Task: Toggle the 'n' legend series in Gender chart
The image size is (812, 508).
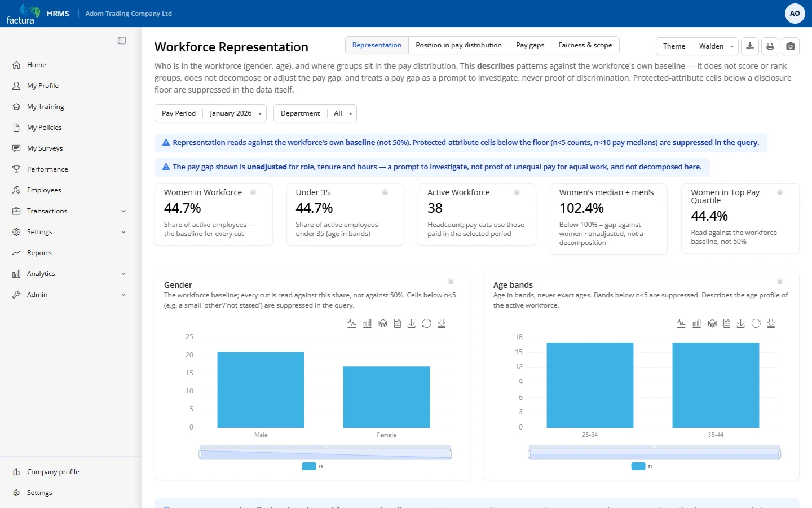Action: pos(312,466)
